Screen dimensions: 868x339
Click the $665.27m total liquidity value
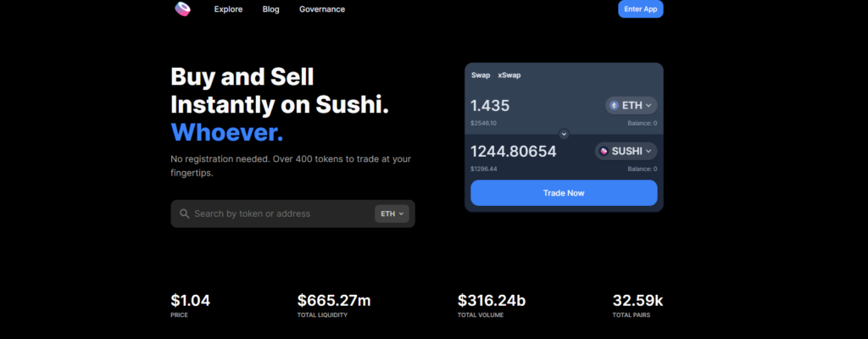pyautogui.click(x=334, y=301)
